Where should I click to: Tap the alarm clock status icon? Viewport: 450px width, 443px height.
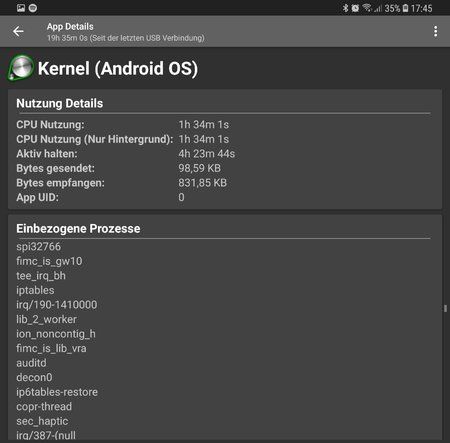[x=355, y=8]
